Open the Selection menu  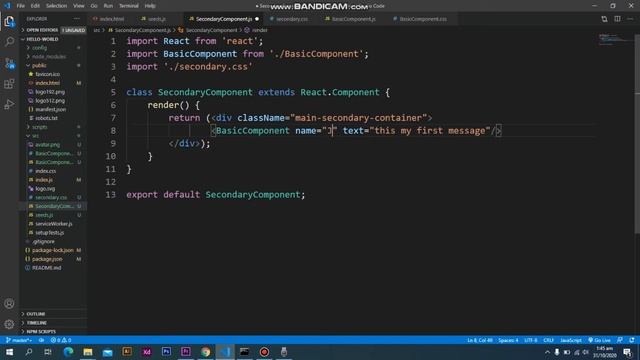coord(56,6)
